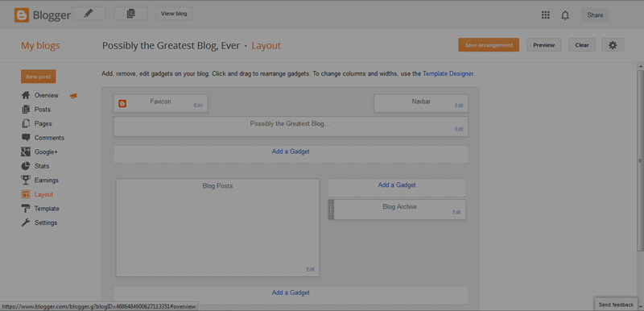Click the Stats pie chart icon
The width and height of the screenshot is (644, 311).
click(x=26, y=166)
